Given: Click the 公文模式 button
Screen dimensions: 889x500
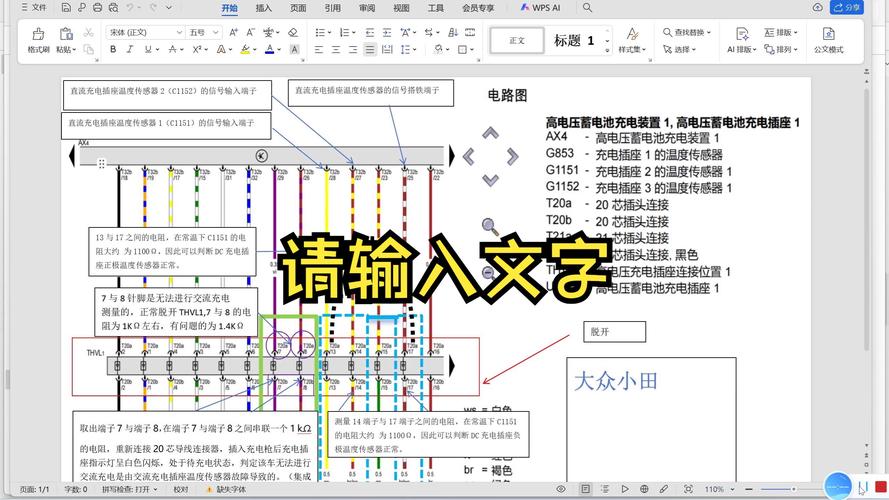Looking at the screenshot, I should pyautogui.click(x=828, y=40).
